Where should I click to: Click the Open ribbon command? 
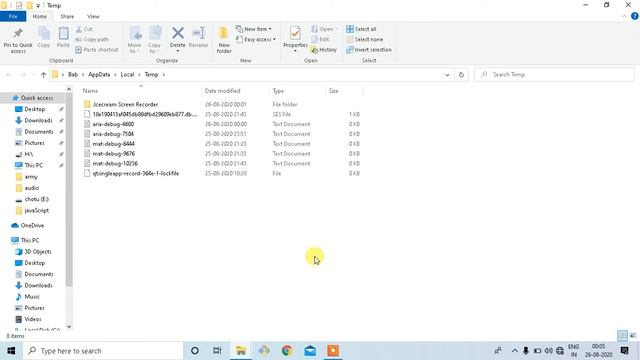(324, 29)
